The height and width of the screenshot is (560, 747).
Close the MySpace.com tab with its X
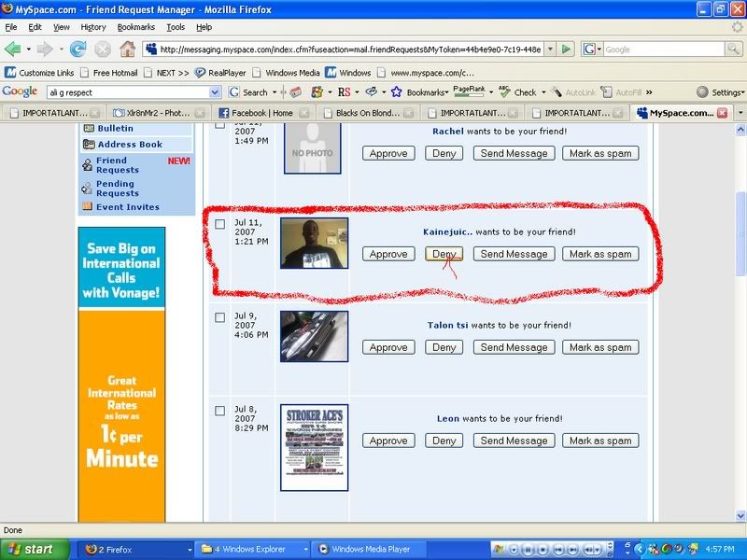[x=722, y=113]
